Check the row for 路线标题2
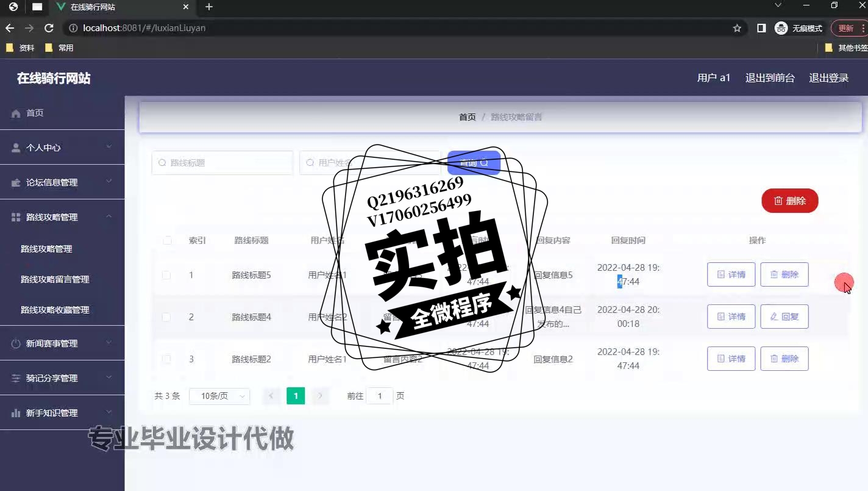Screen dimensions: 868x491 pyautogui.click(x=166, y=359)
